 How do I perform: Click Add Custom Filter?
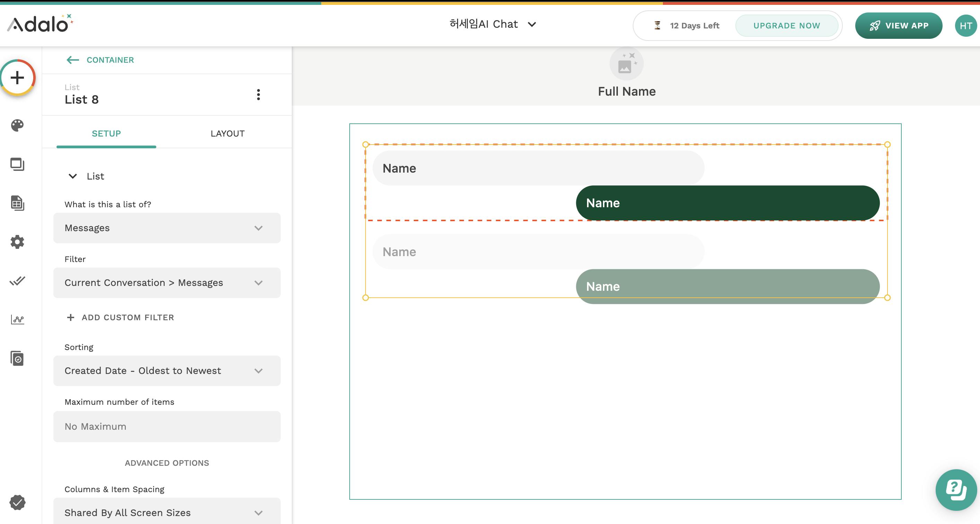click(121, 317)
